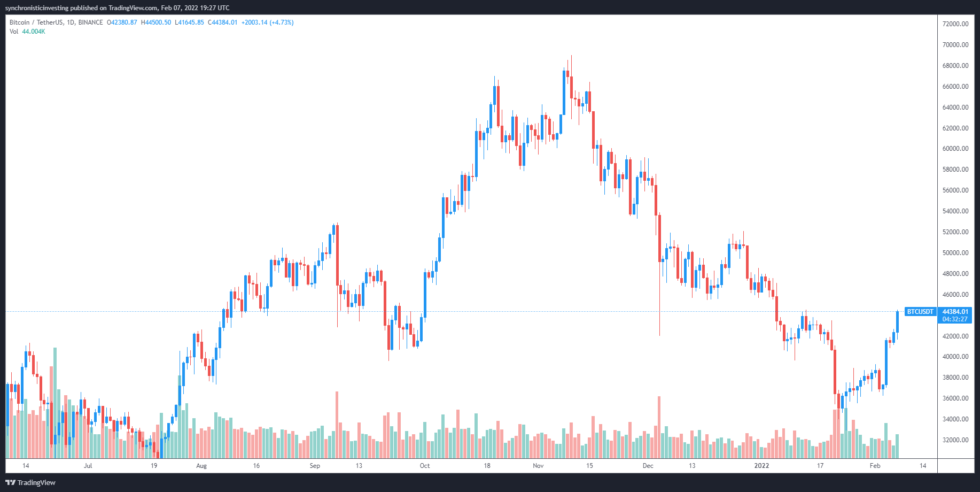This screenshot has width=980, height=492.
Task: Select the Feb marker on time axis
Action: point(875,466)
